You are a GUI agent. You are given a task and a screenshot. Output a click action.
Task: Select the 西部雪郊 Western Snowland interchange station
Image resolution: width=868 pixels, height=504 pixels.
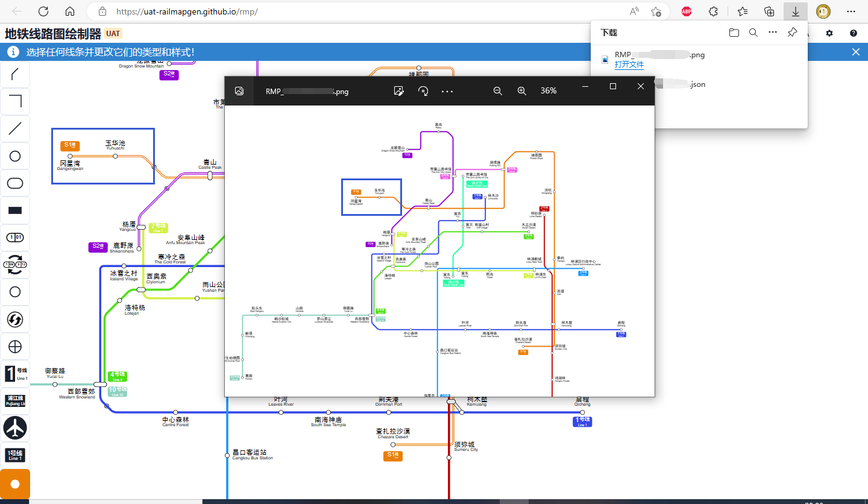pos(100,384)
